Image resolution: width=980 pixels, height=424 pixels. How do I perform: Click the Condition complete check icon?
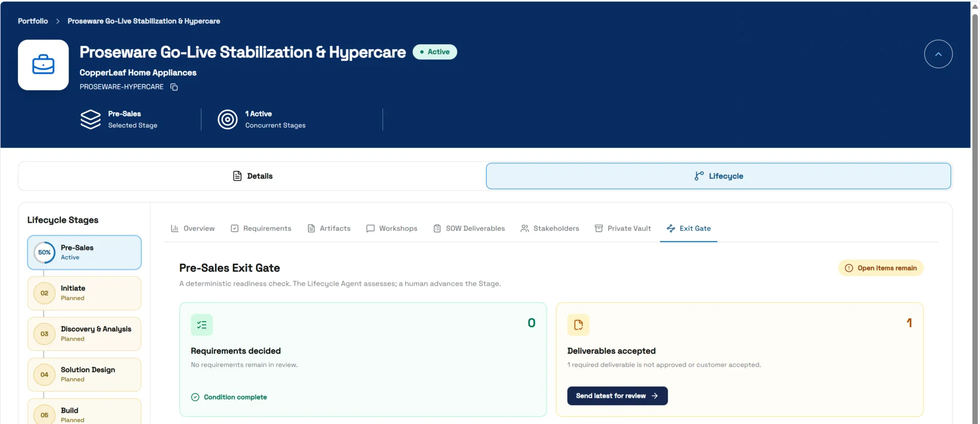pos(195,397)
